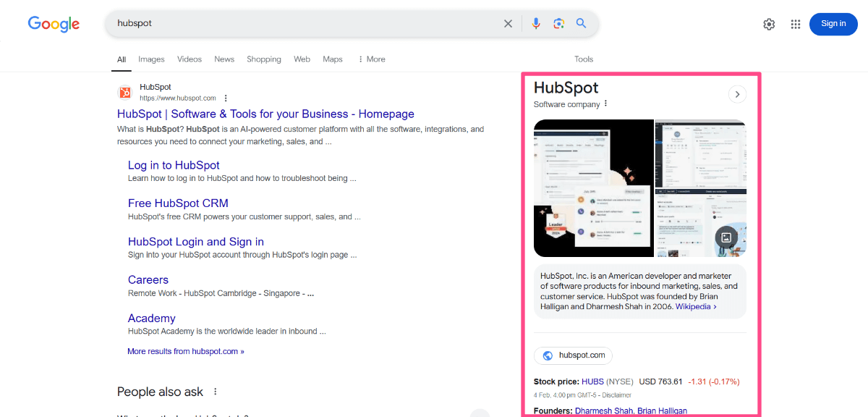Switch to the Images tab

click(x=152, y=59)
